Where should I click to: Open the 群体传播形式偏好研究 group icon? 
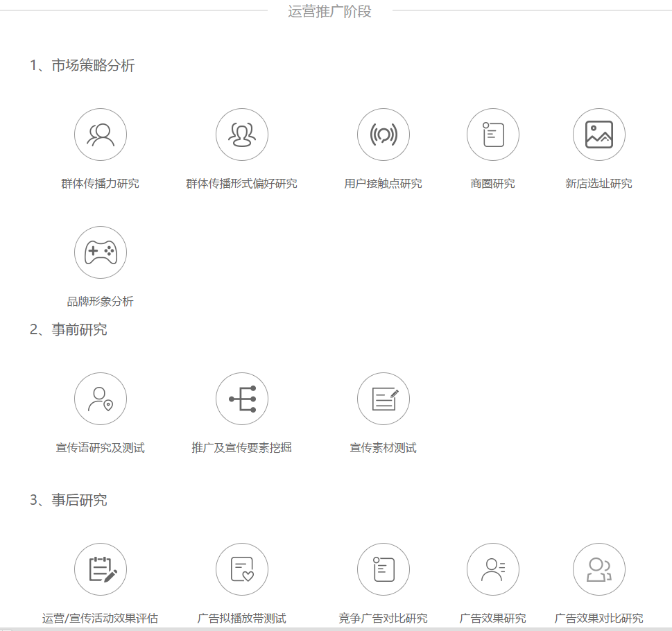[x=242, y=135]
